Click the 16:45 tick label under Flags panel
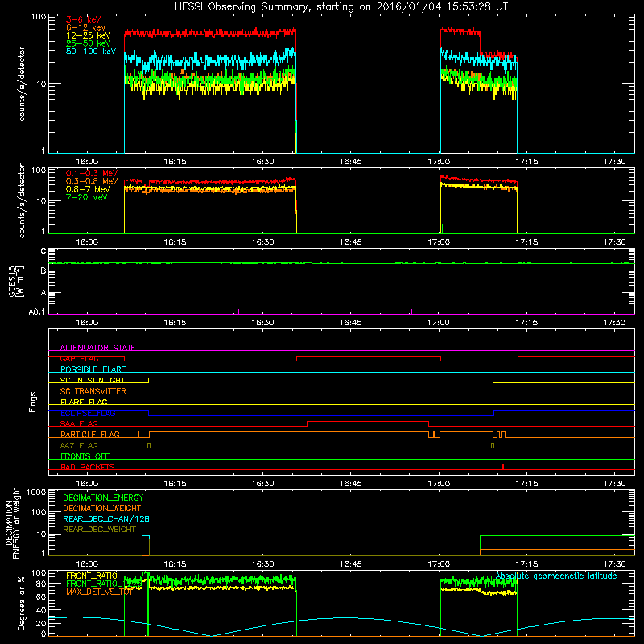This screenshot has width=644, height=644. (x=351, y=484)
